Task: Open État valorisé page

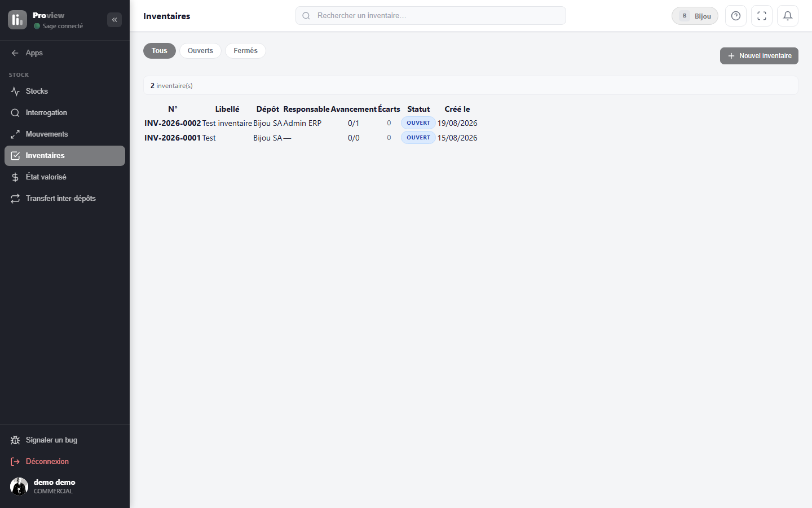Action: point(65,177)
